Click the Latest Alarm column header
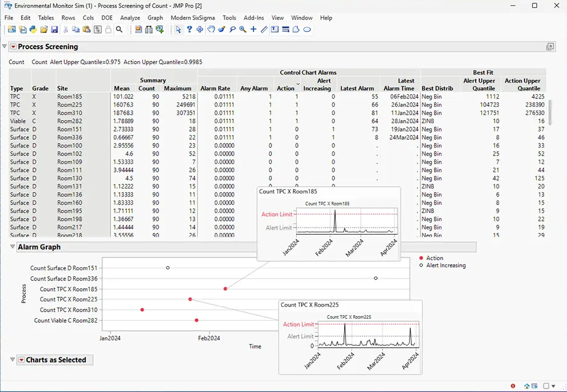This screenshot has height=392, width=567. pos(357,88)
